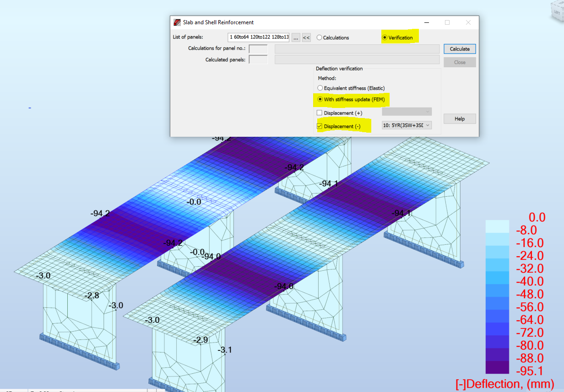Click the List of panels input field
Image resolution: width=564 pixels, height=392 pixels.
258,38
